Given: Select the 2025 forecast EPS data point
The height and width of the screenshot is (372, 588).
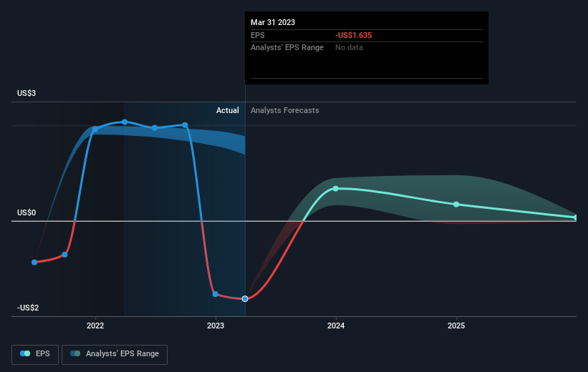Looking at the screenshot, I should click(456, 204).
